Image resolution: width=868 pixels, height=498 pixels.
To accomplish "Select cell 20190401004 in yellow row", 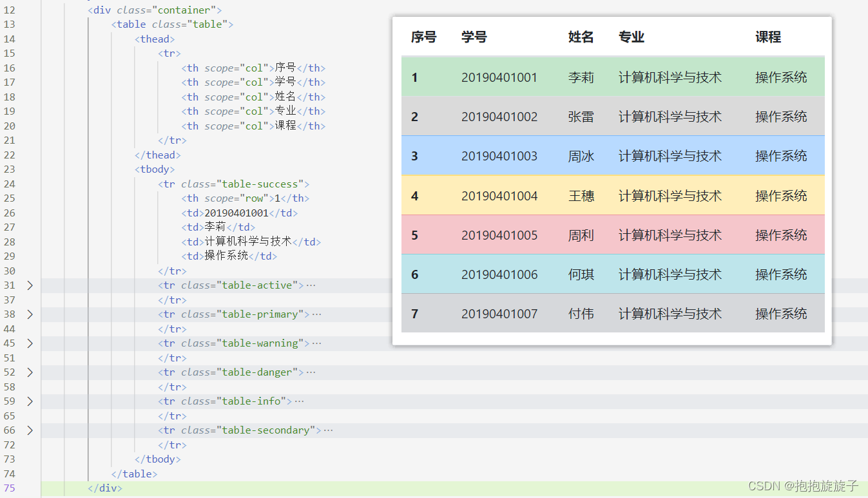I will tap(499, 196).
